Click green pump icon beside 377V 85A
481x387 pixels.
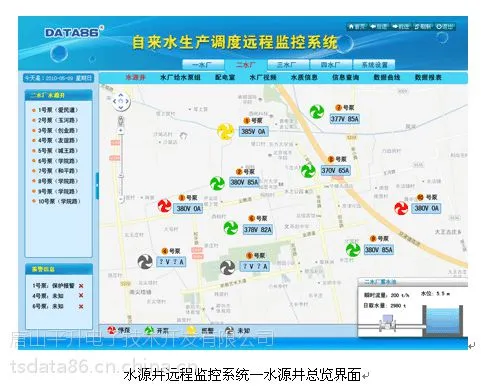point(317,112)
